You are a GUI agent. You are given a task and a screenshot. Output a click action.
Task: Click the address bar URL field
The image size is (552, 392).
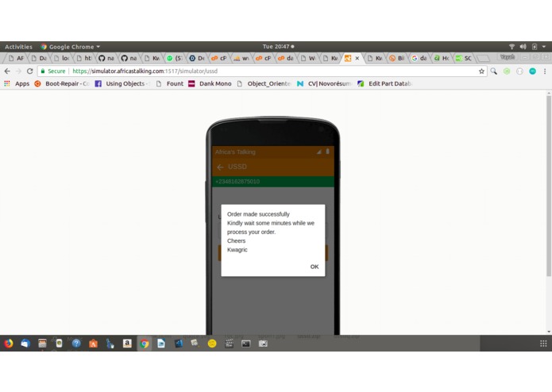coord(262,71)
